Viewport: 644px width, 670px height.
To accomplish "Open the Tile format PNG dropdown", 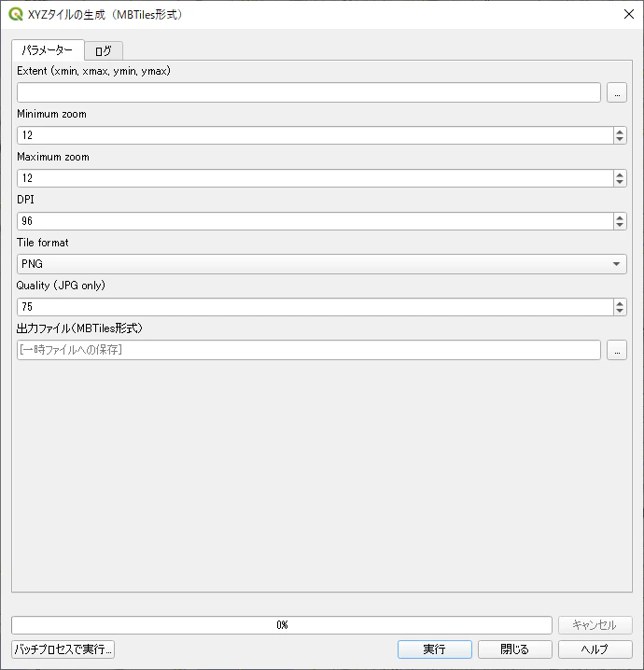I will coord(322,264).
